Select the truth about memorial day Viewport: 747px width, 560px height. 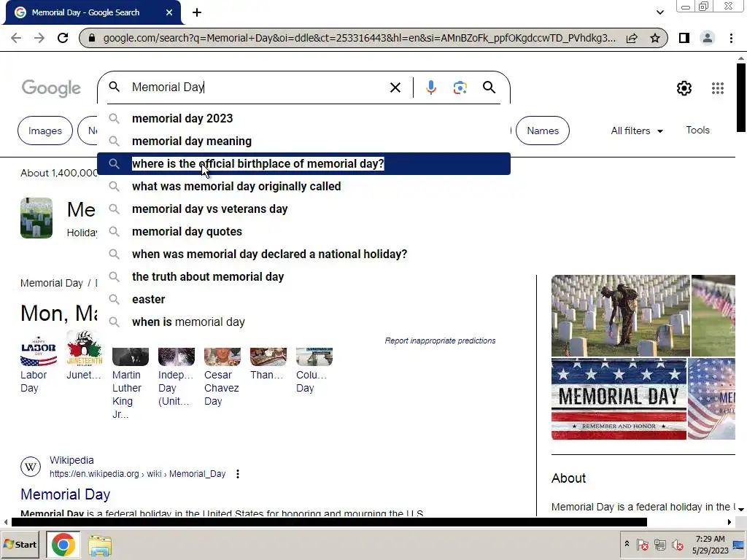(303, 276)
